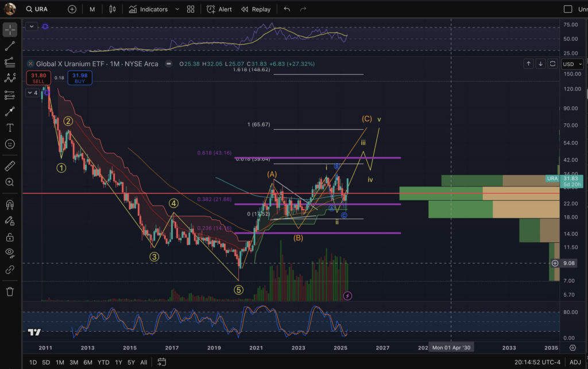This screenshot has height=369, width=588.
Task: Set range to YTD
Action: tap(103, 362)
